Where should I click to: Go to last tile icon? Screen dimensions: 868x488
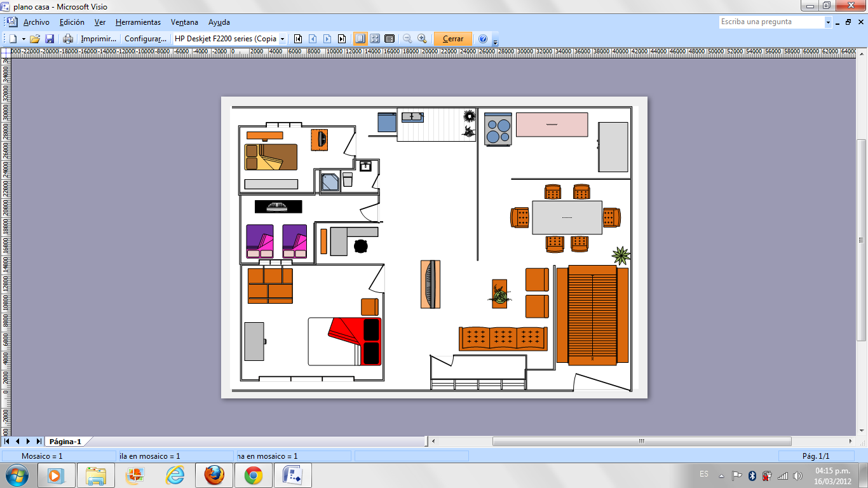pyautogui.click(x=342, y=39)
